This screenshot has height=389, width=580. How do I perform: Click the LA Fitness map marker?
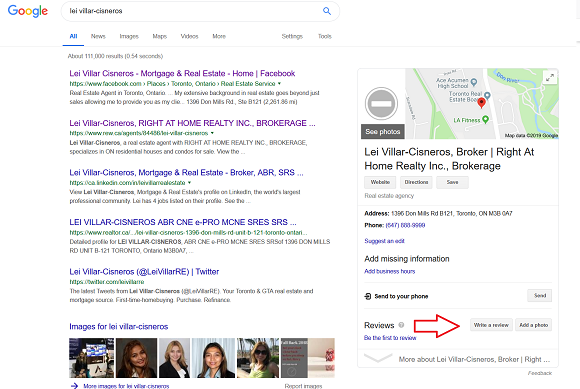pyautogui.click(x=485, y=119)
